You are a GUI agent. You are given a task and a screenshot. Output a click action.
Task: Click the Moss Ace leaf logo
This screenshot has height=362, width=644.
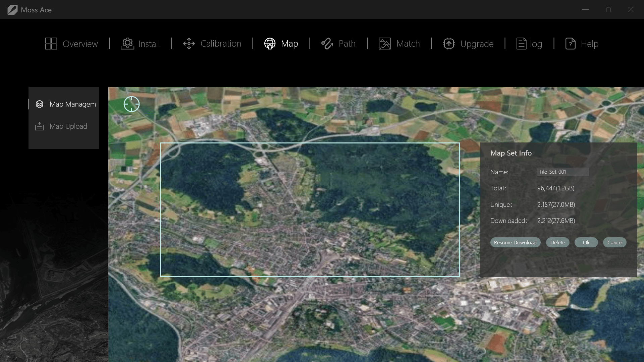point(12,10)
